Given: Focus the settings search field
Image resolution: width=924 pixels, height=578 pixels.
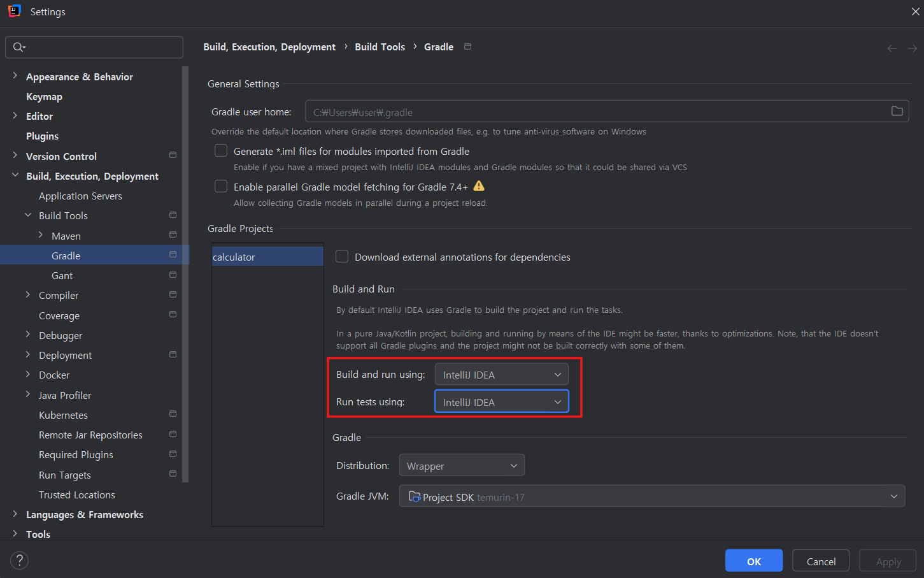Looking at the screenshot, I should tap(94, 47).
